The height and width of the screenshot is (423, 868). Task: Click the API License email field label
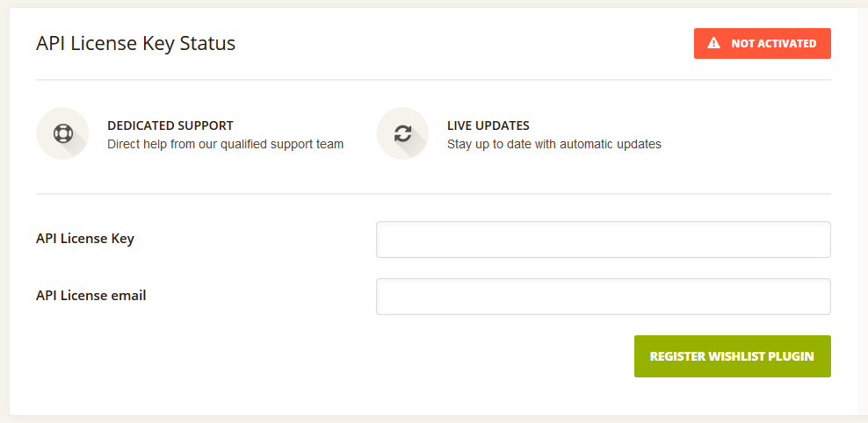point(91,296)
